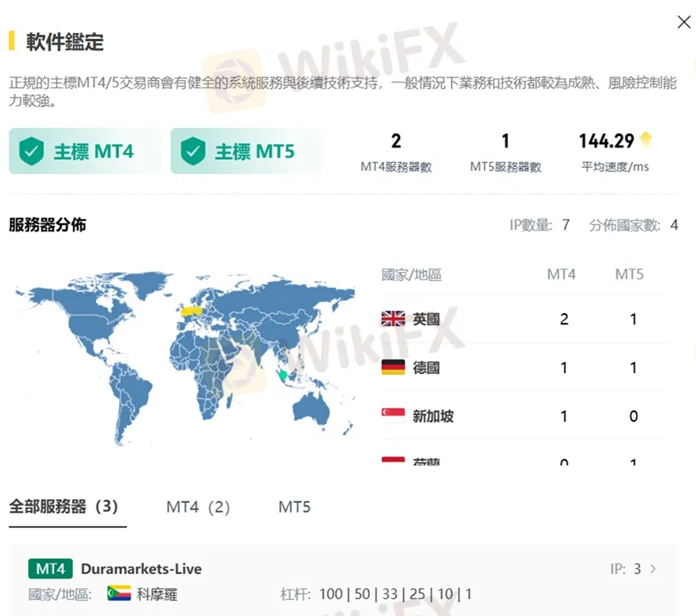Select the United Kingdom flag in server list
Screen dimensions: 696x616
393,318
